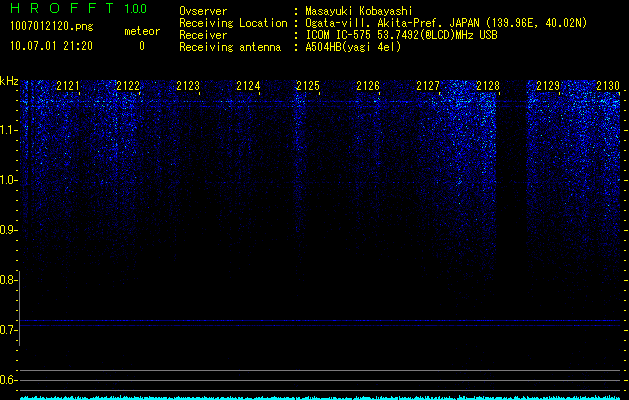Click the 1.0 kHz axis label
The image size is (629, 400).
point(9,180)
